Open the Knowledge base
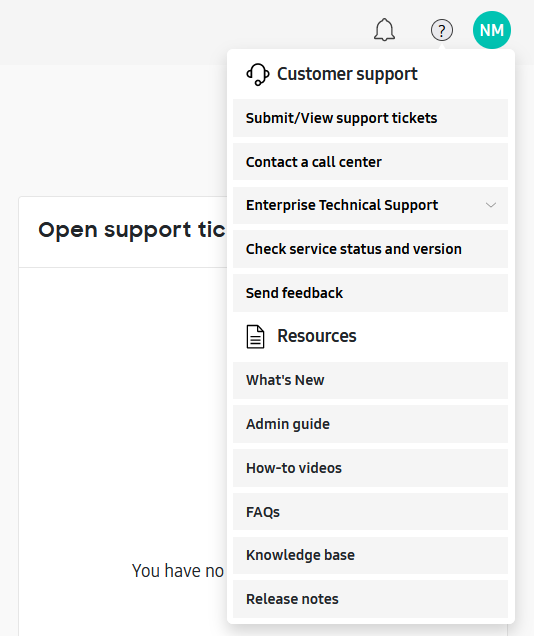534x636 pixels. (x=370, y=555)
